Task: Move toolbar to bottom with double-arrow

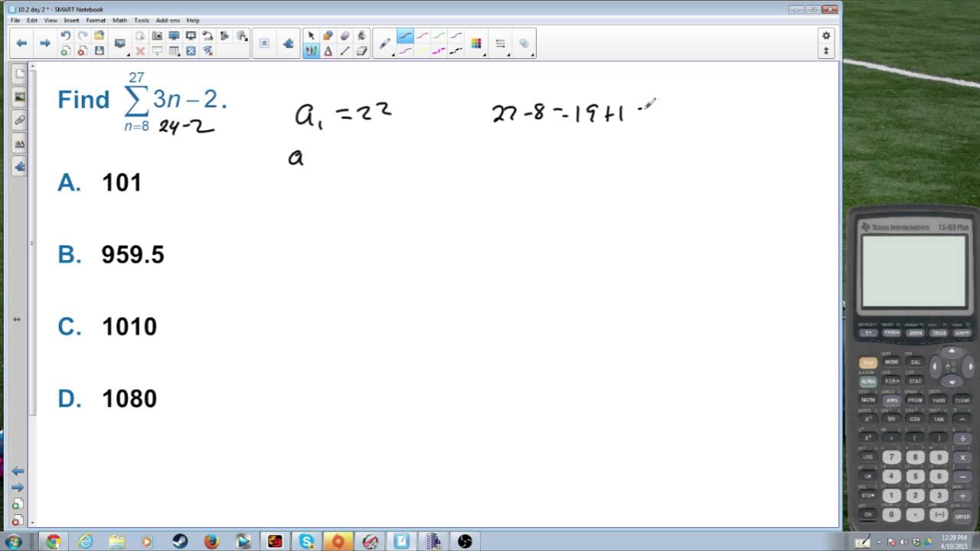Action: [825, 51]
